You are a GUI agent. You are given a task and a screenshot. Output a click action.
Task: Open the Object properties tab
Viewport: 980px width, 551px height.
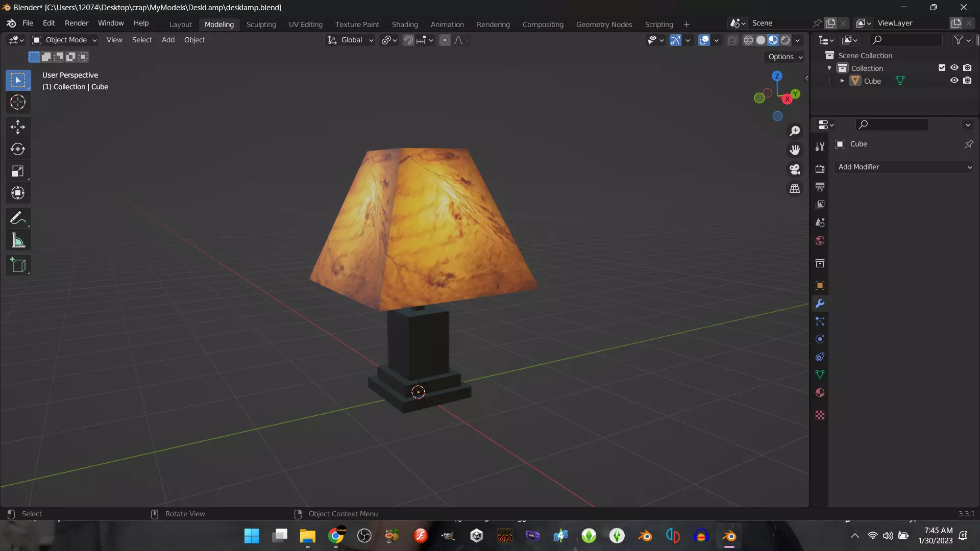point(820,285)
